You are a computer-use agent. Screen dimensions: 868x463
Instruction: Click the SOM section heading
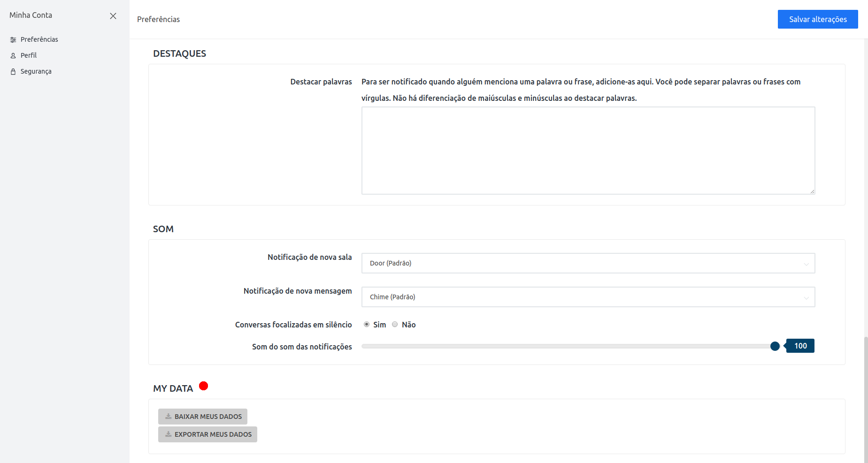163,229
